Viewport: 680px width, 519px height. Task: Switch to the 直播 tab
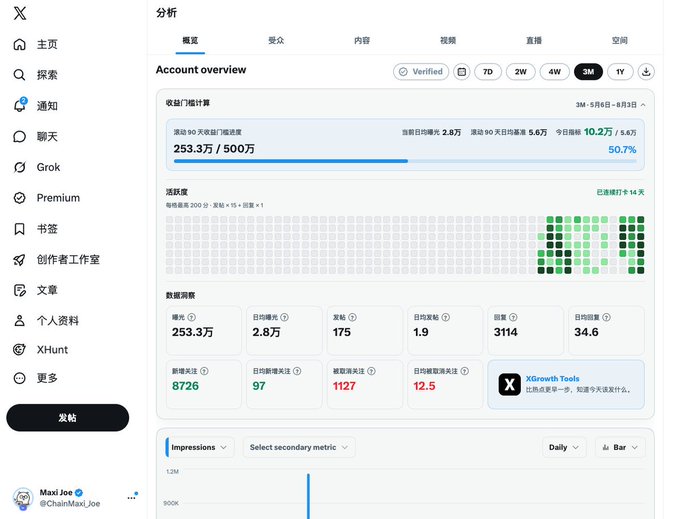pyautogui.click(x=534, y=41)
